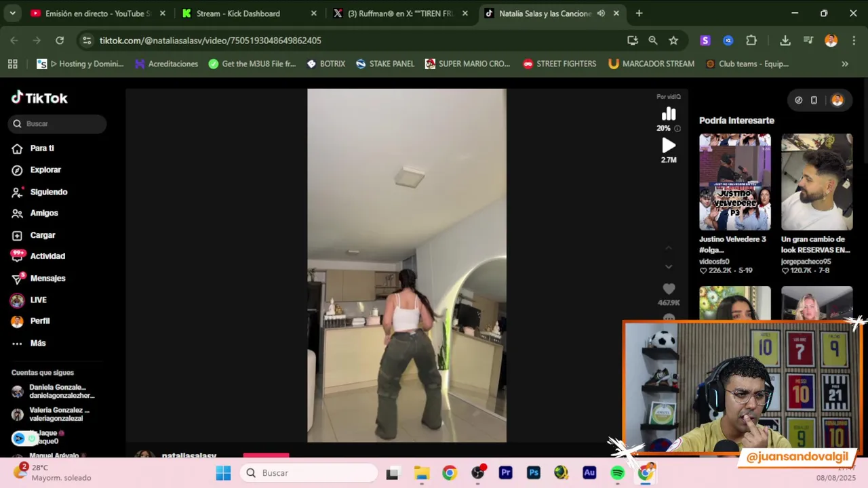
Task: Open videosfs0 author link
Action: point(715,262)
